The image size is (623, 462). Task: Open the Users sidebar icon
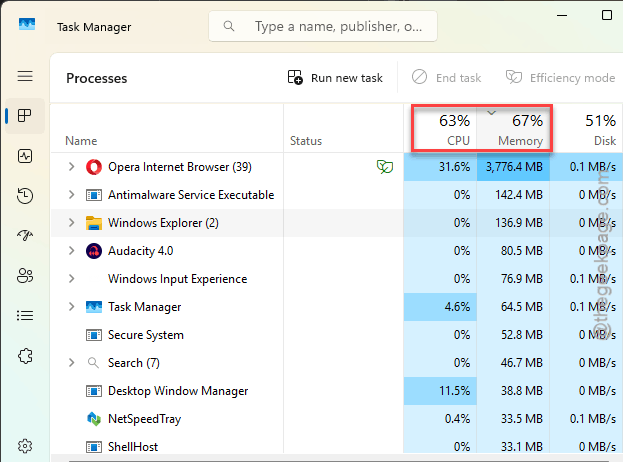coord(25,275)
